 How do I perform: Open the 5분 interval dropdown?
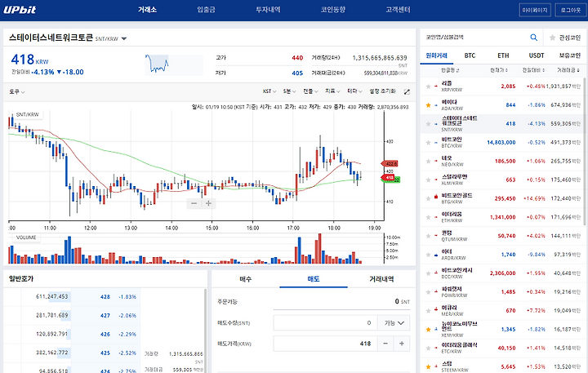[289, 91]
